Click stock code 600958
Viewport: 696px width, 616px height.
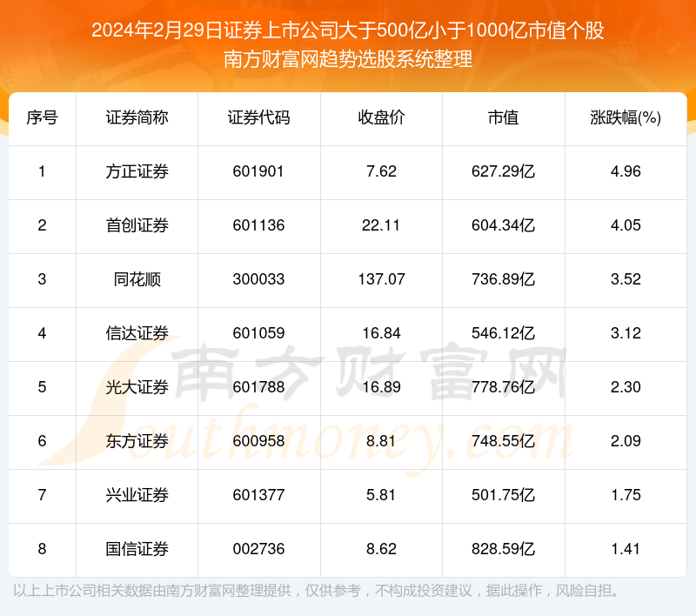[258, 441]
